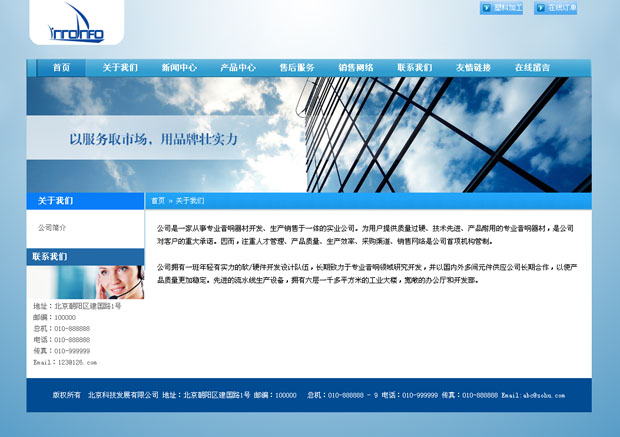Viewport: 620px width, 437px height.
Task: Click the footer Email abc@sohu.com
Action: pos(533,395)
